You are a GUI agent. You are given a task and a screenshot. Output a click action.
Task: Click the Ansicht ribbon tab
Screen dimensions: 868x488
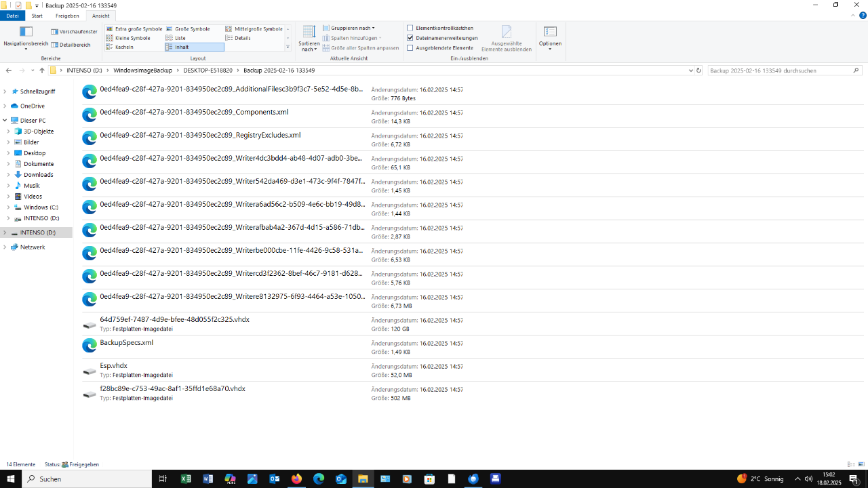tap(101, 16)
